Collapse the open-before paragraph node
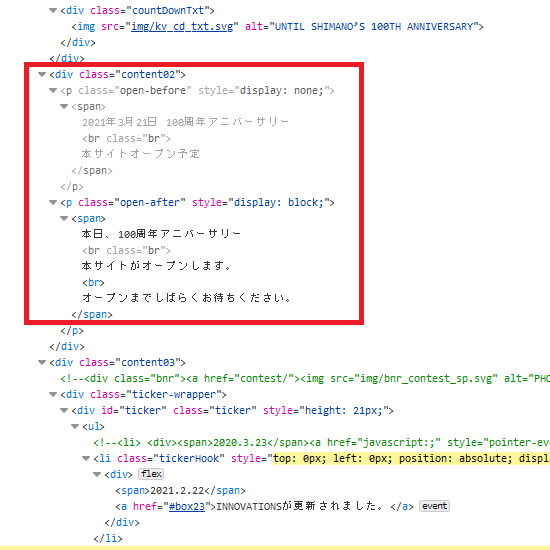 click(x=53, y=90)
